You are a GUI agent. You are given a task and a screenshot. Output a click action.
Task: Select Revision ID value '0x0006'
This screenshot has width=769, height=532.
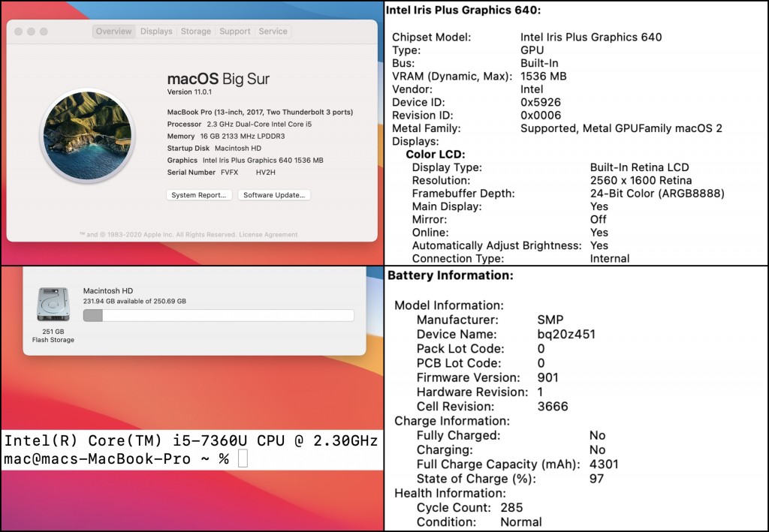pos(541,116)
